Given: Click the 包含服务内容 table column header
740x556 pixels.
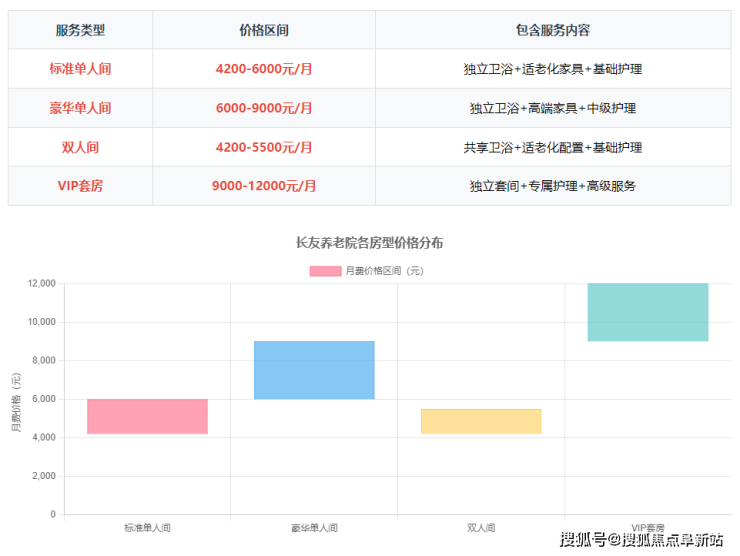Looking at the screenshot, I should (552, 30).
